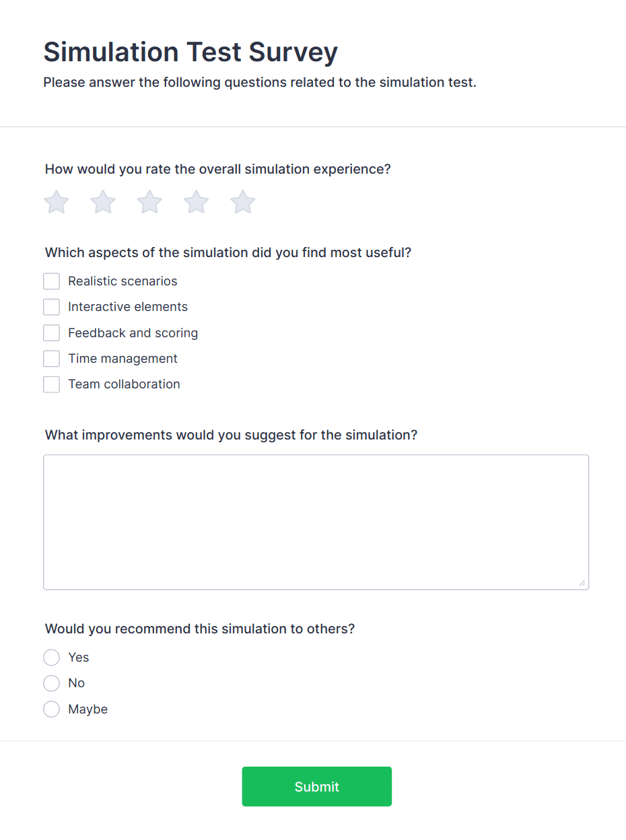Check the Realistic scenarios option
626x840 pixels.
pyautogui.click(x=52, y=281)
